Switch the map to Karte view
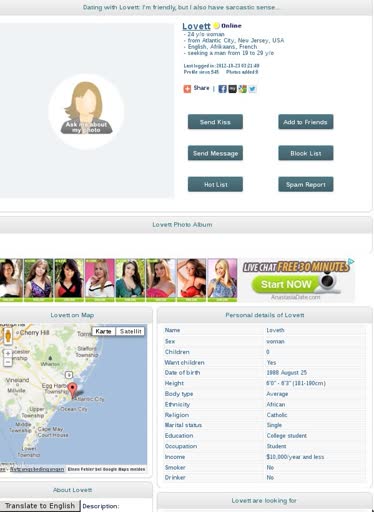This screenshot has width=374, height=512. (103, 331)
